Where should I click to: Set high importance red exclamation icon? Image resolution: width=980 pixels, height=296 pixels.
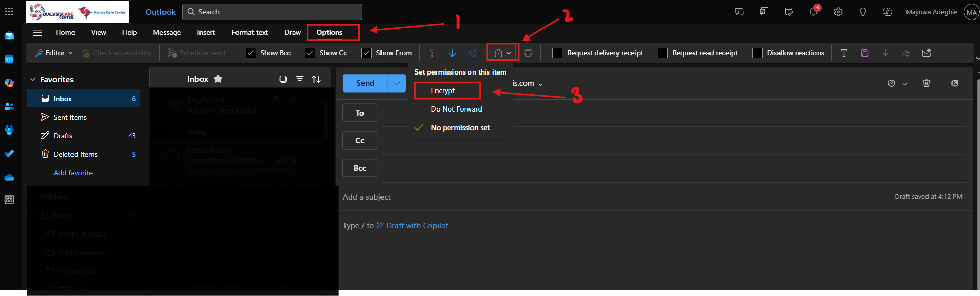[432, 53]
